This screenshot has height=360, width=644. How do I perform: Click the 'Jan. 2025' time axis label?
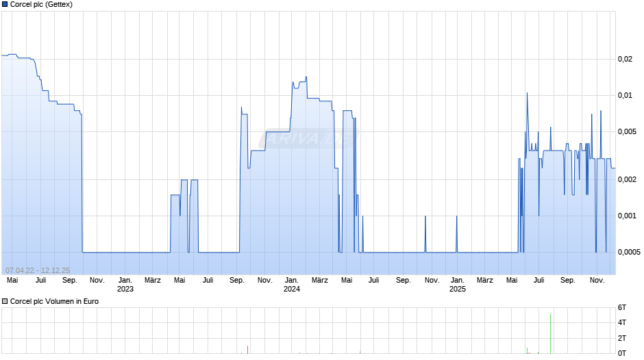click(458, 285)
